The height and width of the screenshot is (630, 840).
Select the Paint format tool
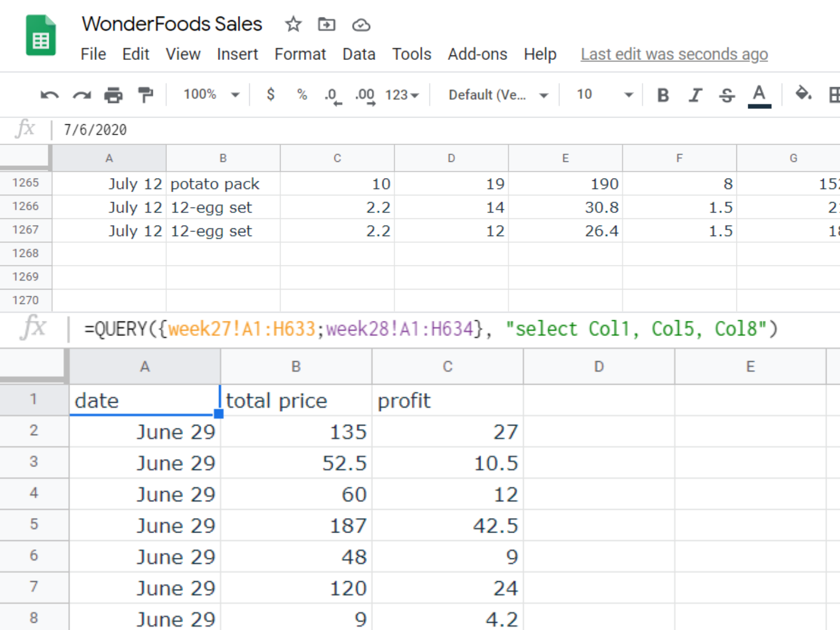click(145, 95)
